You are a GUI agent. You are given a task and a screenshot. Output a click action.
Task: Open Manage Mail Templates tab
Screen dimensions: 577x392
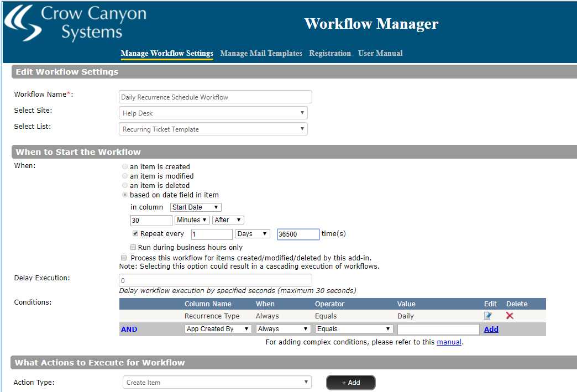pyautogui.click(x=261, y=54)
